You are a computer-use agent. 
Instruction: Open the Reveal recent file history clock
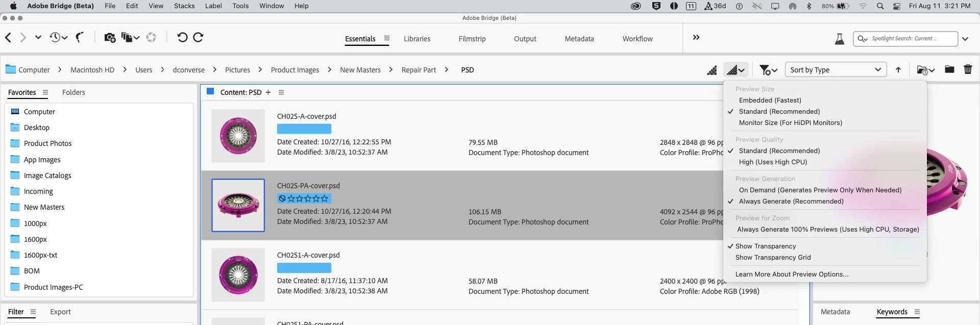pyautogui.click(x=58, y=37)
